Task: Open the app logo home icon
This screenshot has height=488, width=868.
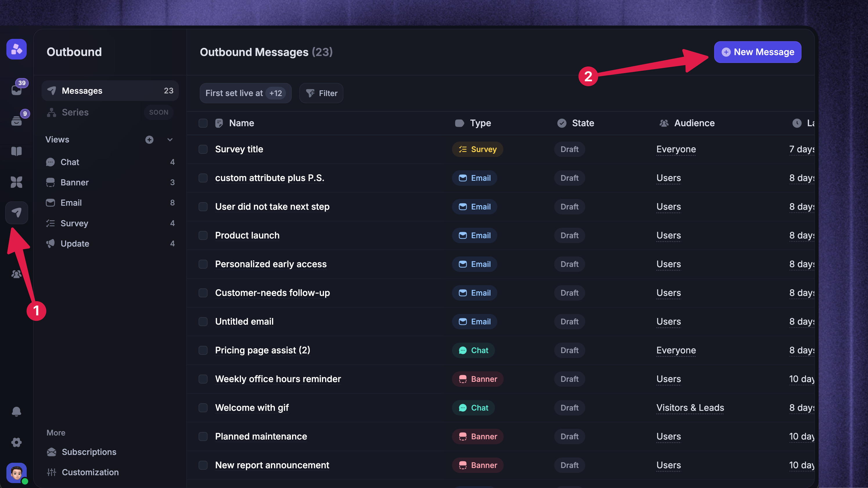Action: tap(17, 49)
